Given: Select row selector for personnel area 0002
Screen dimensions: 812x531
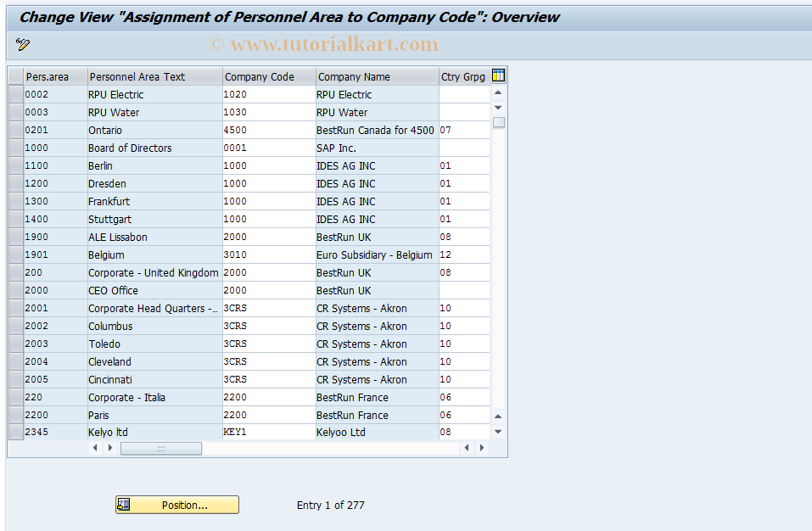Looking at the screenshot, I should (x=16, y=94).
